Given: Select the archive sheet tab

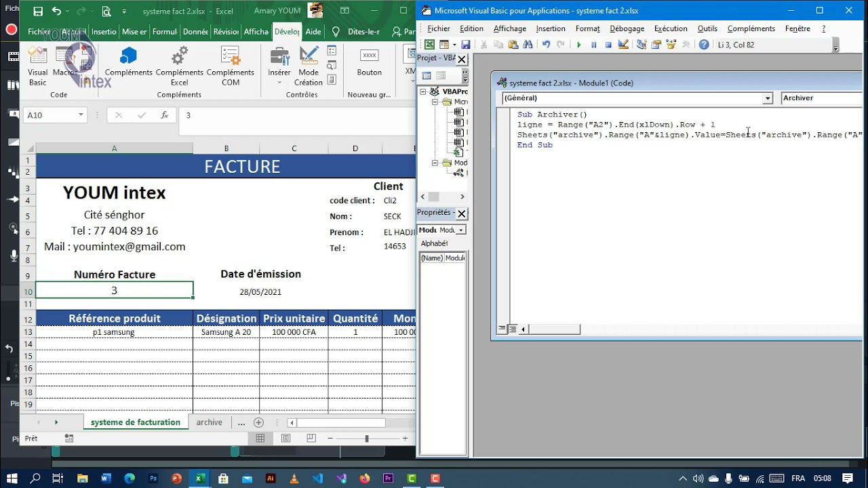Looking at the screenshot, I should 209,422.
